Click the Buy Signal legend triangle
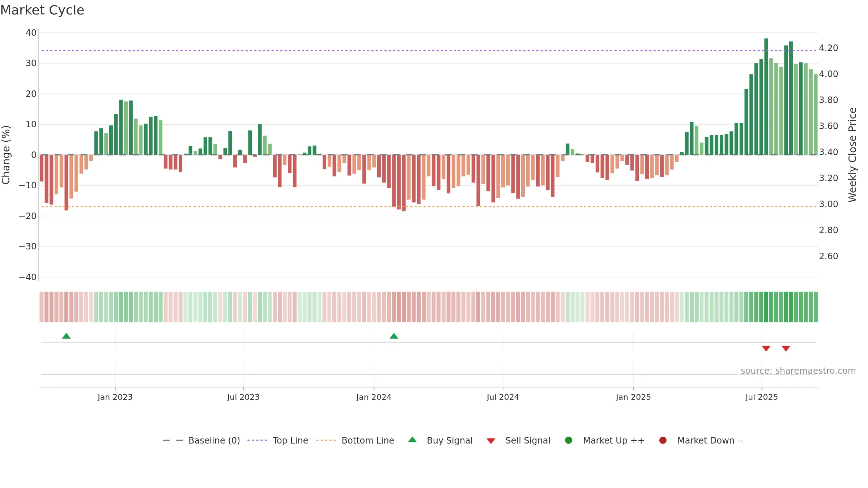The image size is (868, 488). coord(412,440)
